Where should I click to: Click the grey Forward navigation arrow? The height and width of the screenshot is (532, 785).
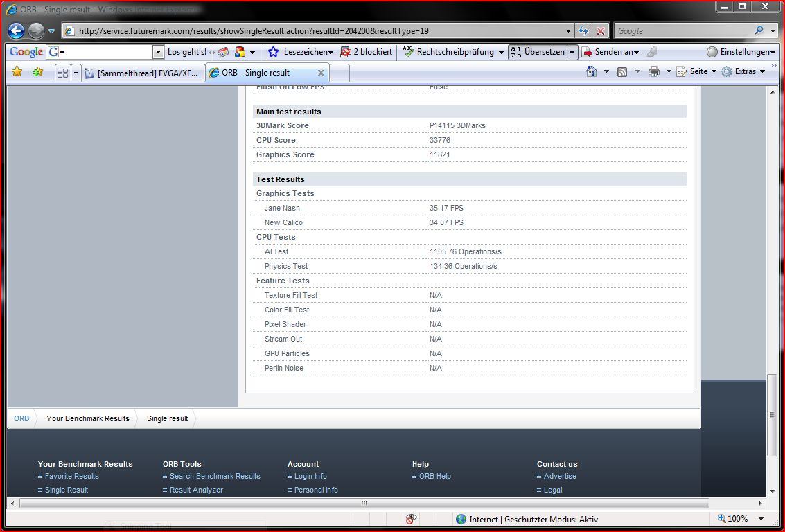[x=37, y=31]
